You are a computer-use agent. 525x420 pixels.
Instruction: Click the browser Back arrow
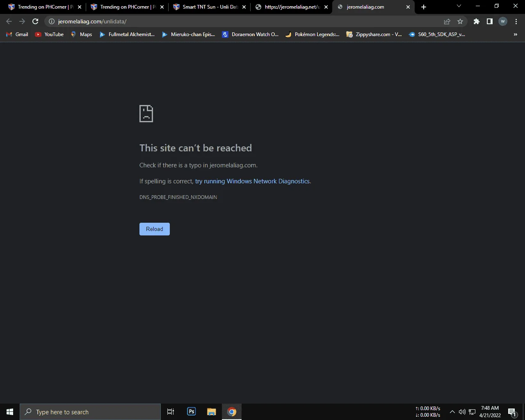[9, 21]
